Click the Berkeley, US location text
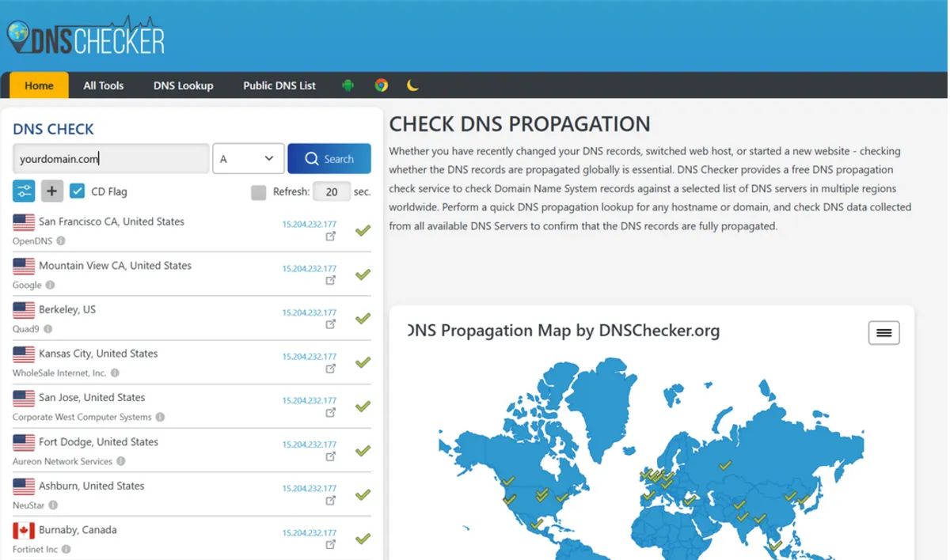 coord(67,309)
